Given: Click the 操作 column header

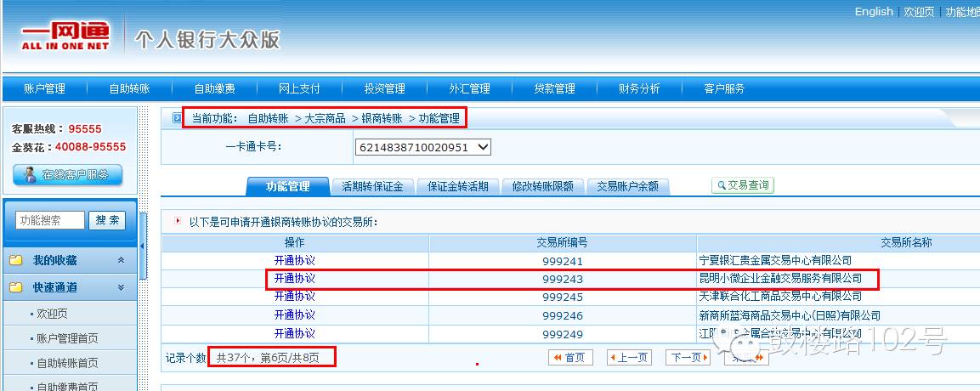Looking at the screenshot, I should click(x=294, y=243).
